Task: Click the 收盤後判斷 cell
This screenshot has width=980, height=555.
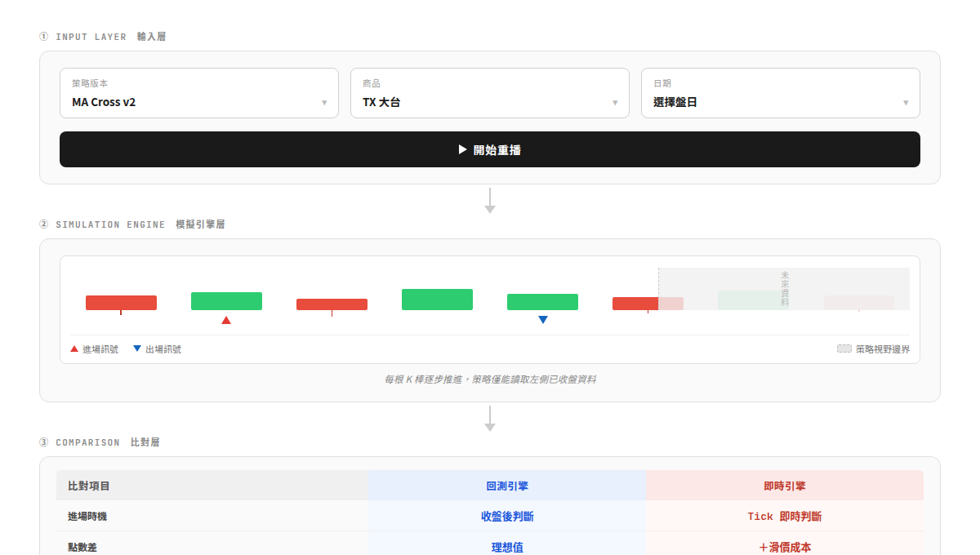Action: pyautogui.click(x=507, y=517)
